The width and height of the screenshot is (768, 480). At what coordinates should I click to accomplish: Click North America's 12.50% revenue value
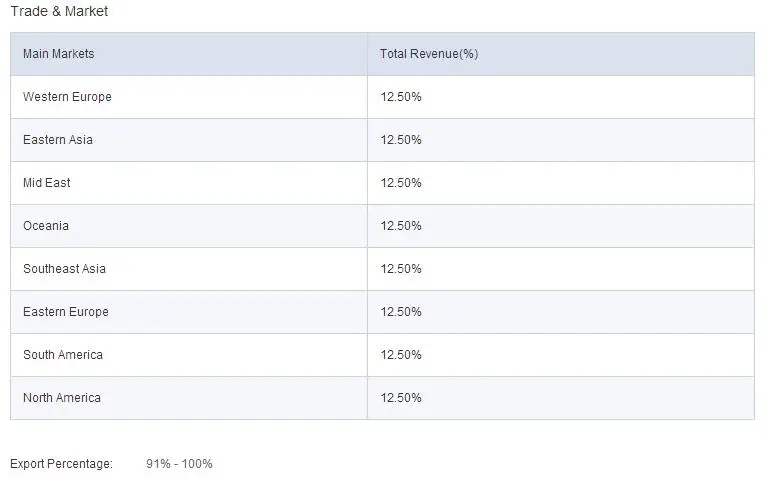[x=401, y=398]
